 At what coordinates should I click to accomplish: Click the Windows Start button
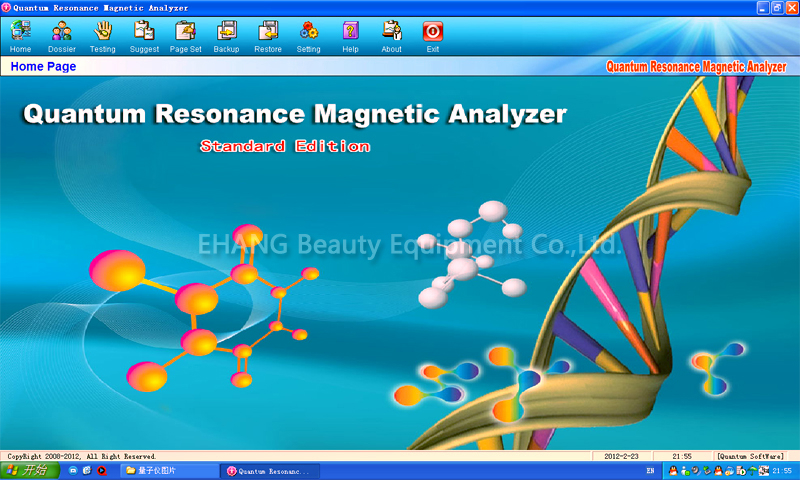(x=29, y=470)
